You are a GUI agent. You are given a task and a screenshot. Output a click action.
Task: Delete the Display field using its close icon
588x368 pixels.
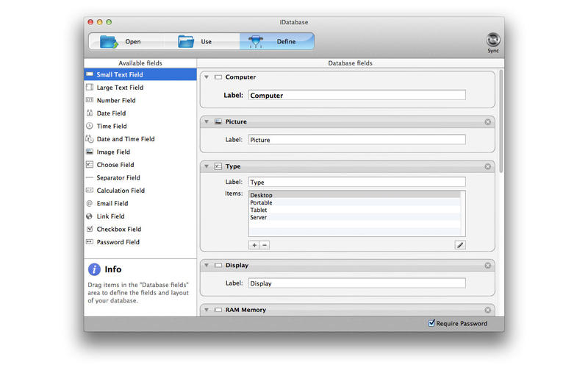coord(487,265)
